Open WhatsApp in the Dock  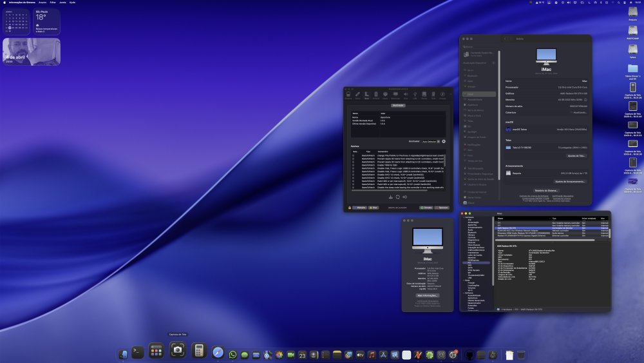click(232, 355)
